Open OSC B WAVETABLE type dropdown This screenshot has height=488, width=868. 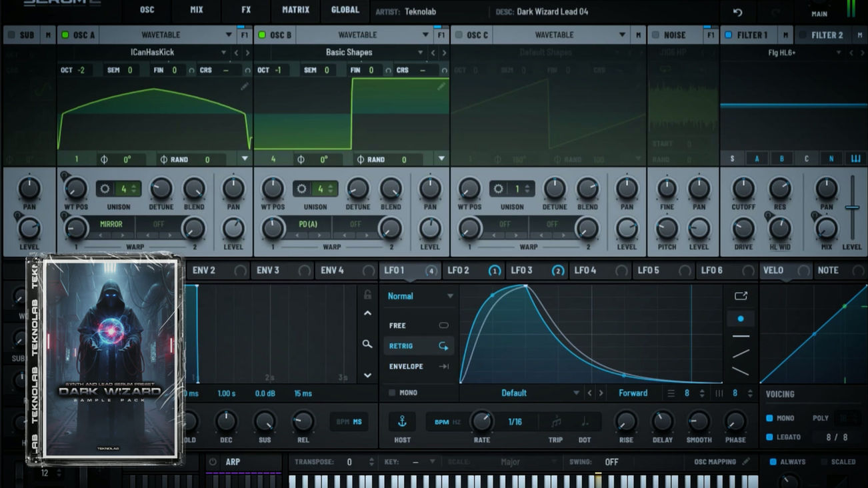363,35
